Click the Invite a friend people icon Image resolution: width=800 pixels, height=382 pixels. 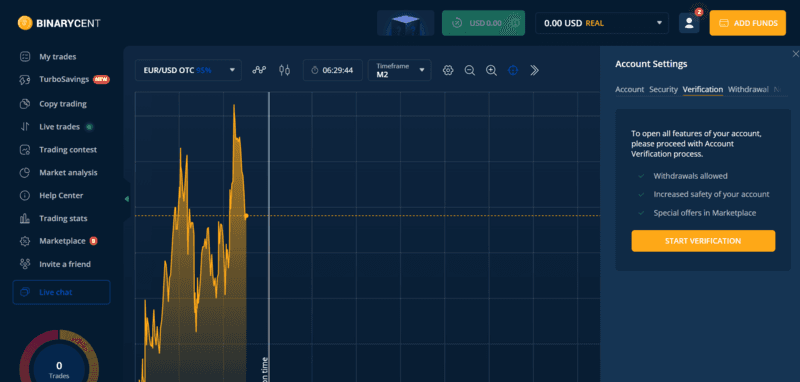click(24, 264)
